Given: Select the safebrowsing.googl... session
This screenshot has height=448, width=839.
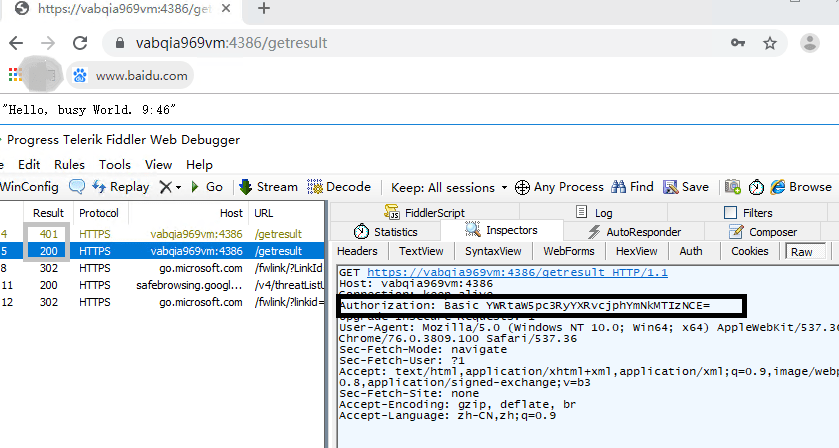Looking at the screenshot, I should 162,285.
